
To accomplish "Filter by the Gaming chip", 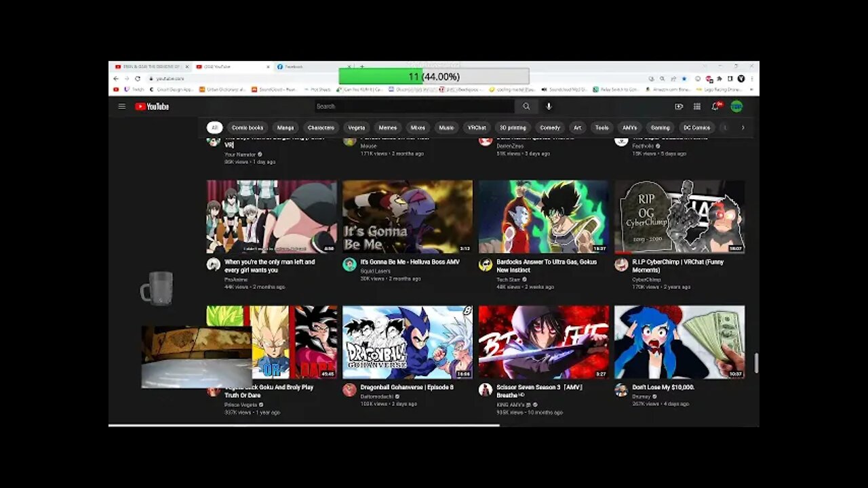I will [660, 127].
